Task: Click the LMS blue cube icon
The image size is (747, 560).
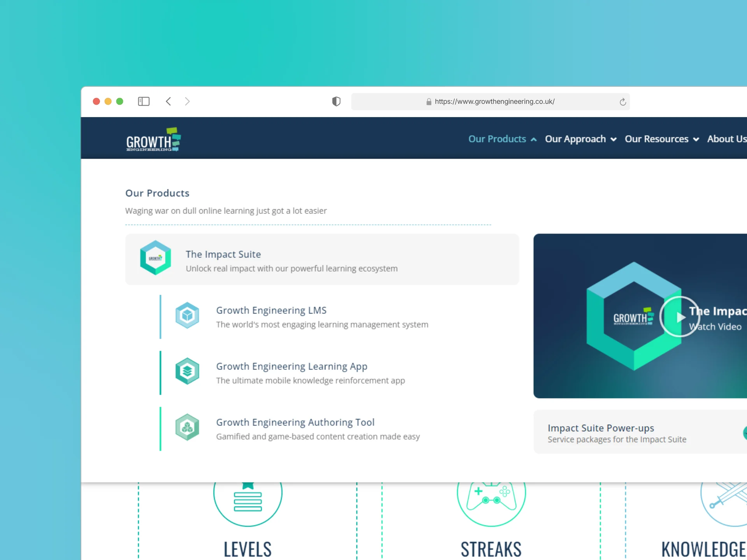Action: click(187, 315)
